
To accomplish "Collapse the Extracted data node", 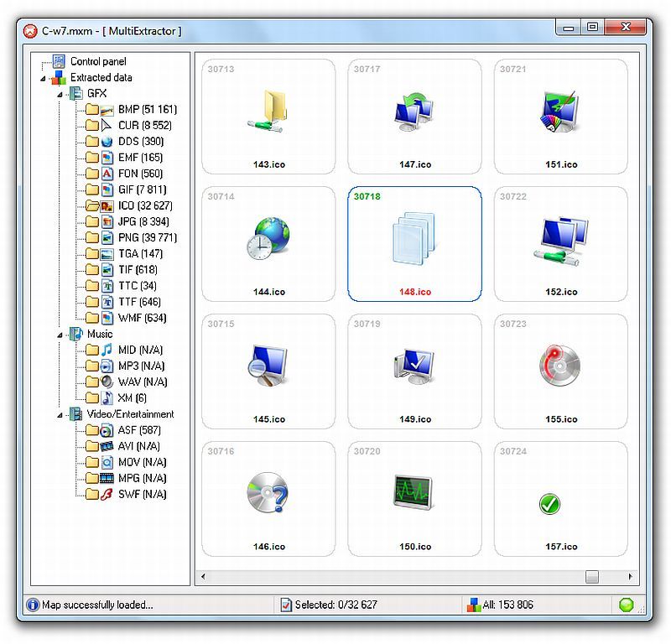I will 43,78.
